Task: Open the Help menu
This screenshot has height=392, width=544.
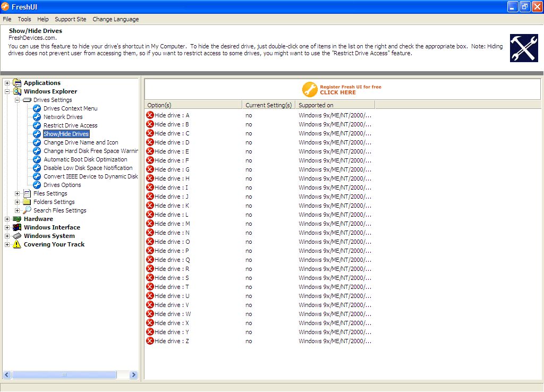Action: (42, 19)
